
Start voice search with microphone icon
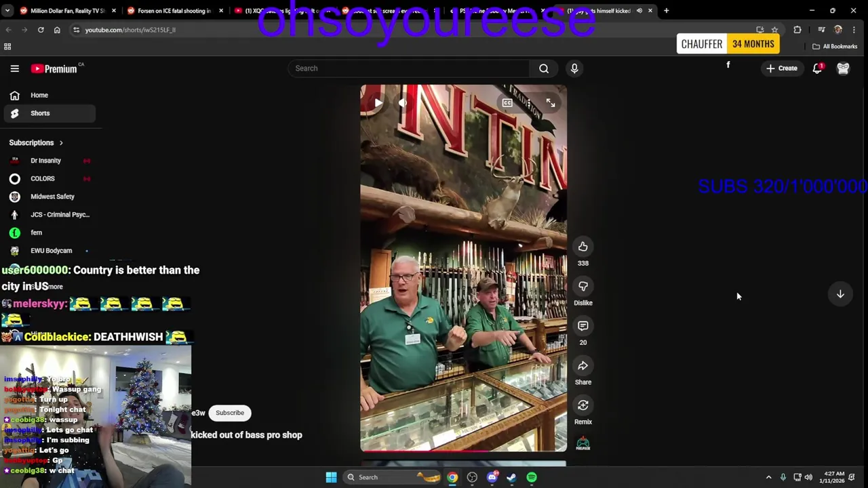574,68
